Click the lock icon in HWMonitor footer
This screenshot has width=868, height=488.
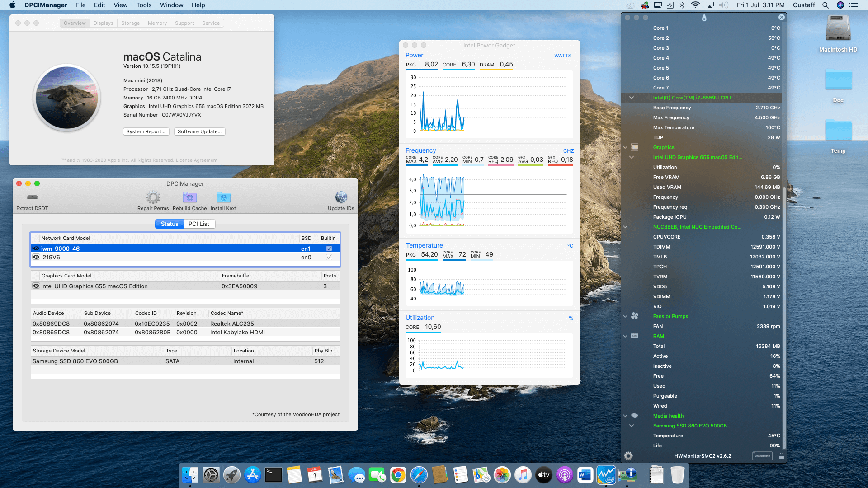pos(782,456)
